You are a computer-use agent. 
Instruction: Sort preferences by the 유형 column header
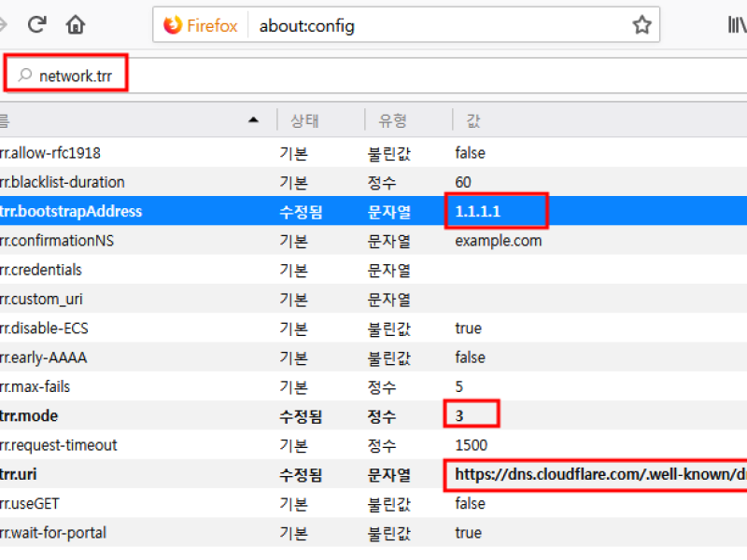392,120
